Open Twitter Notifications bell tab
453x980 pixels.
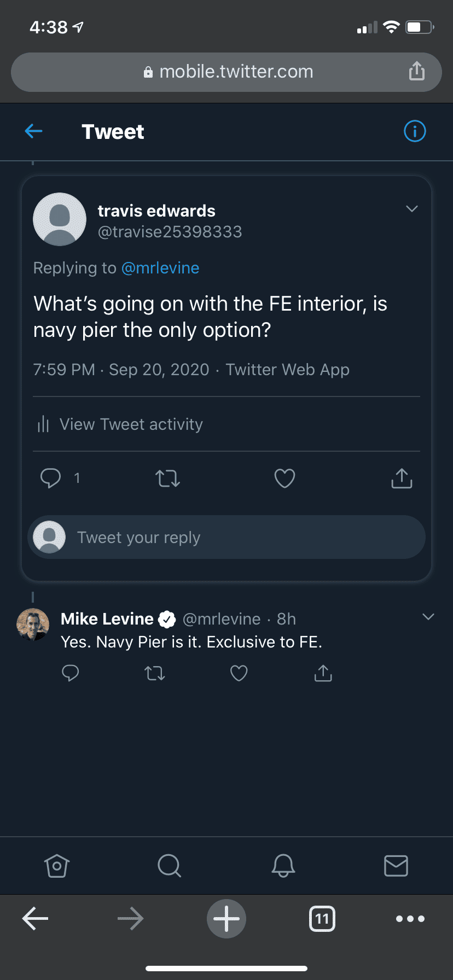283,866
